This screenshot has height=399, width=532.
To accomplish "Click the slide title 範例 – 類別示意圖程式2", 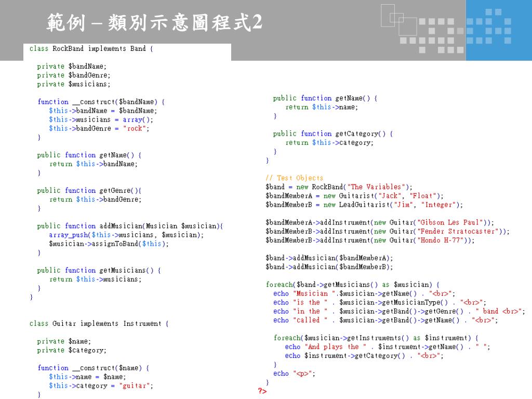I will point(154,23).
